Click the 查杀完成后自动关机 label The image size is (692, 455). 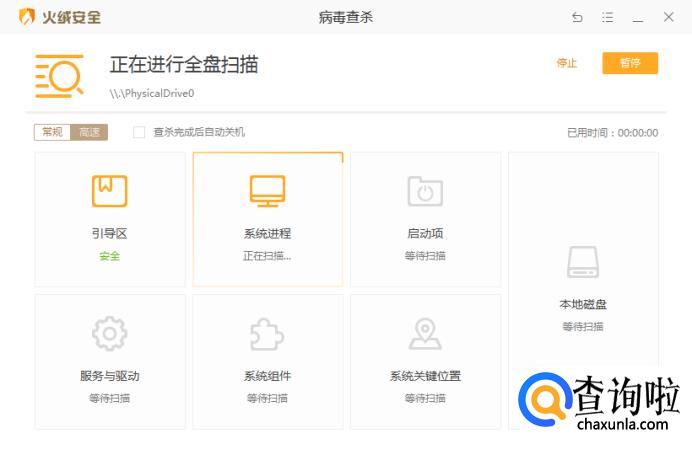pos(199,132)
